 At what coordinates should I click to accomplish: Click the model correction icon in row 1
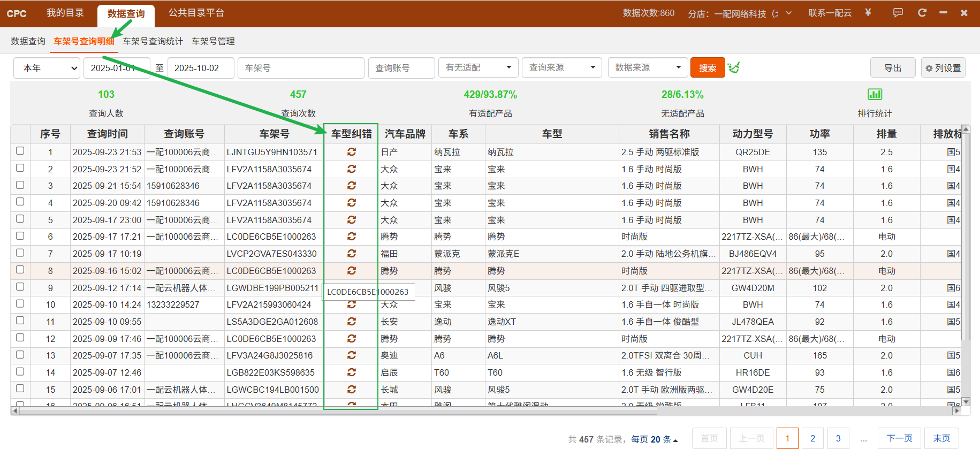[351, 152]
